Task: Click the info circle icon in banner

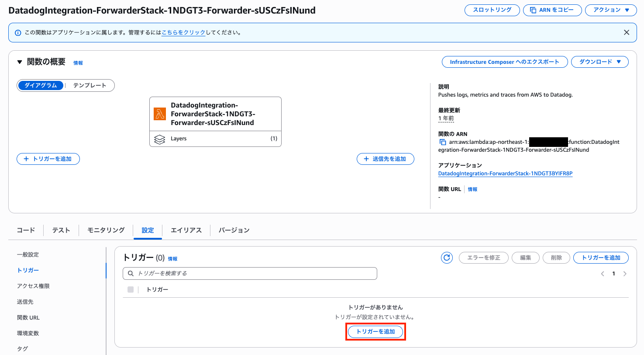Action: tap(18, 33)
